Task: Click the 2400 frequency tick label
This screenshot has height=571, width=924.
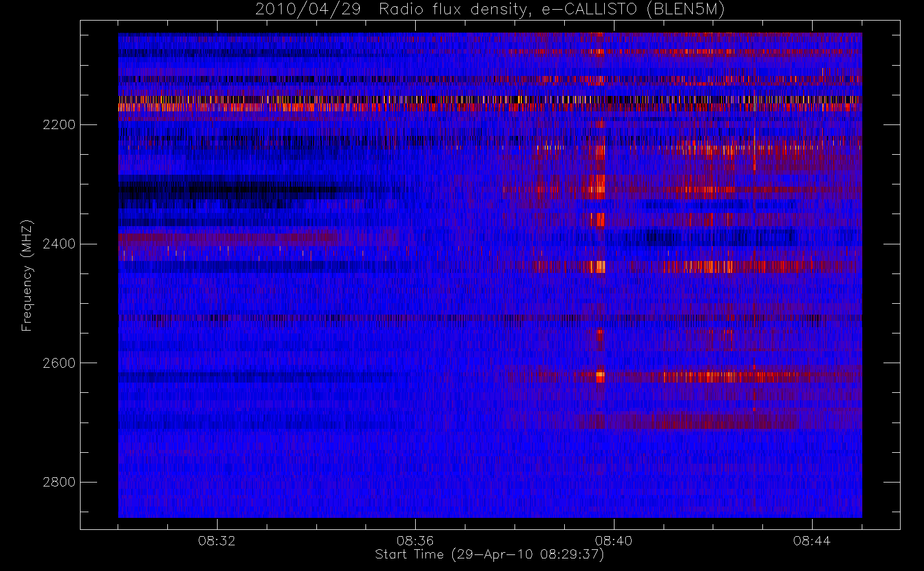Action: click(59, 244)
